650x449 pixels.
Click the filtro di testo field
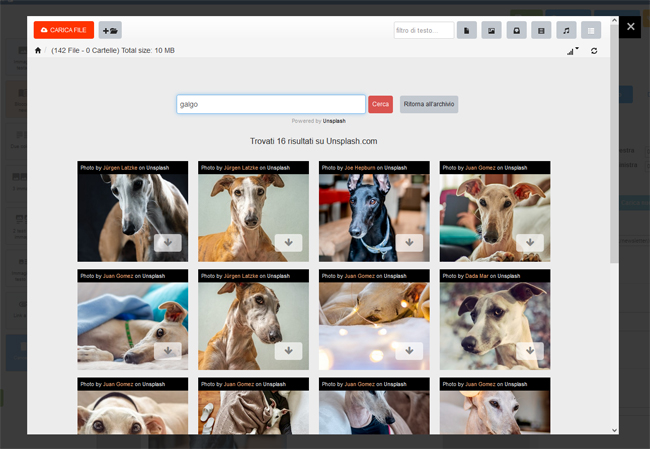point(424,31)
